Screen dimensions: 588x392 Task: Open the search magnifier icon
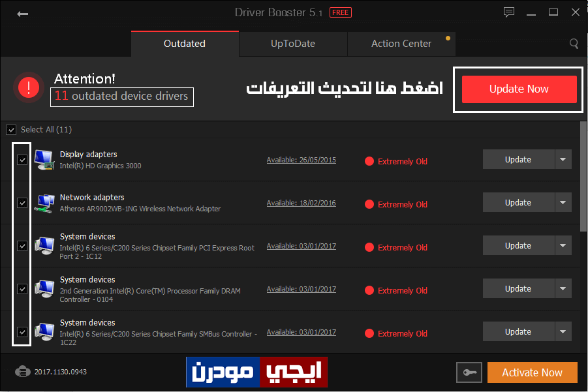coord(574,44)
